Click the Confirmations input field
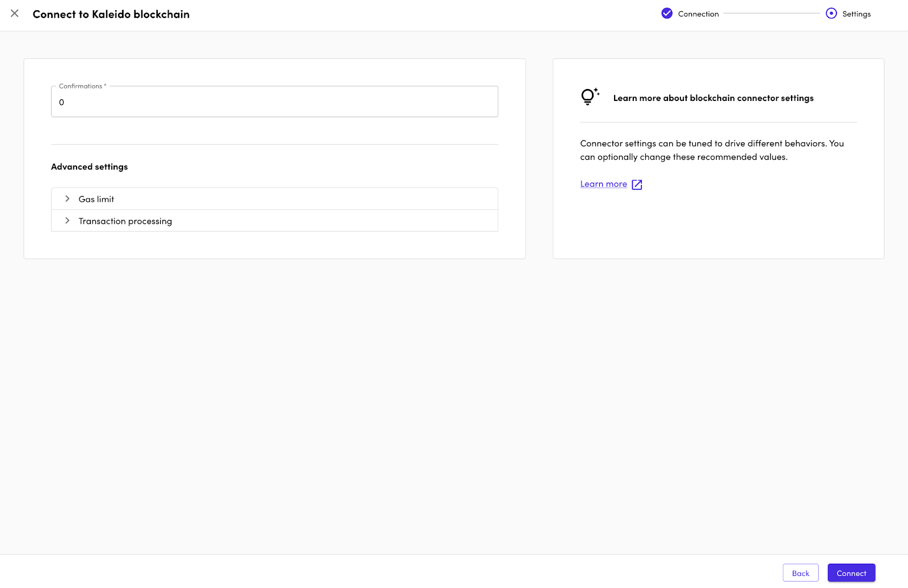This screenshot has height=588, width=908. tap(274, 101)
